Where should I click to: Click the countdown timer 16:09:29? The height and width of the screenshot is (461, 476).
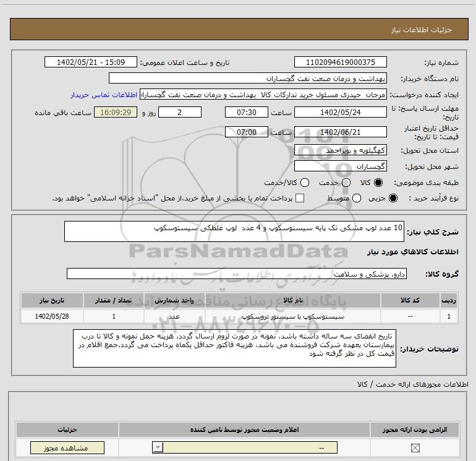coord(116,112)
